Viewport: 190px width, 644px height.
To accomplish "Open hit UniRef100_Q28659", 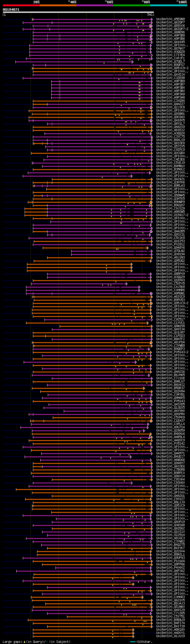I will 170,431.
